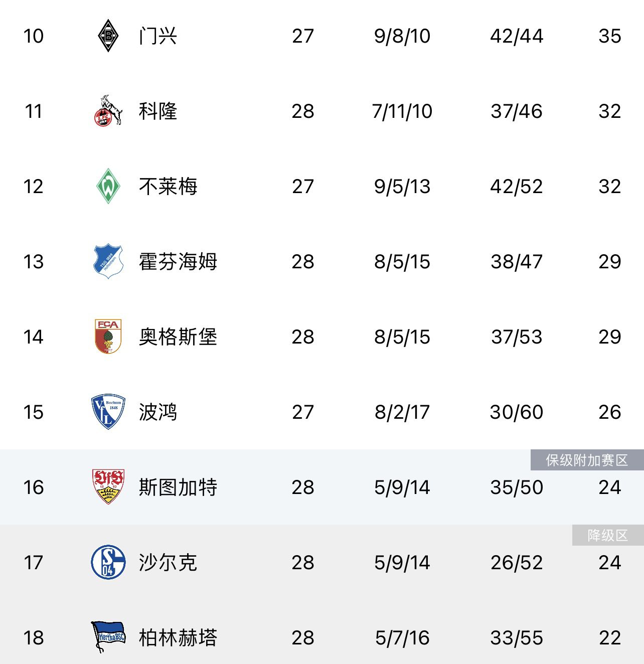The image size is (644, 664).
Task: Select the Schalke 04 round logo
Action: [x=108, y=562]
